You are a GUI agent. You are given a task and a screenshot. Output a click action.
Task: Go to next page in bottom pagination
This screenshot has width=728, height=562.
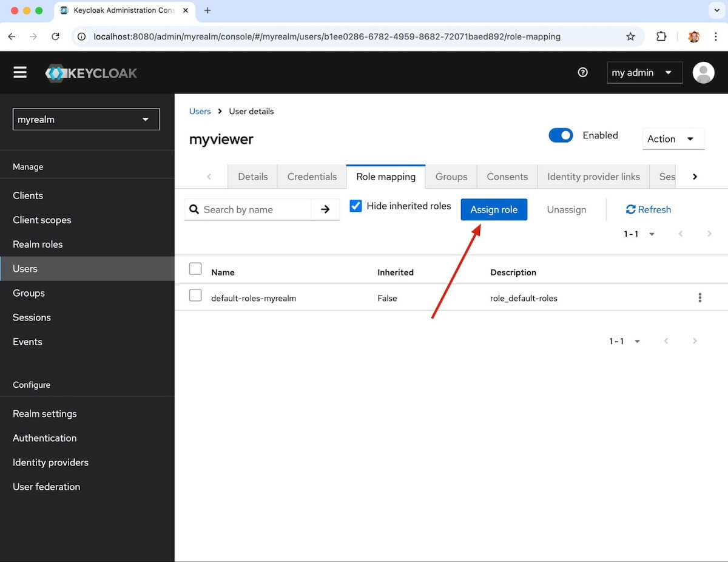click(x=695, y=341)
